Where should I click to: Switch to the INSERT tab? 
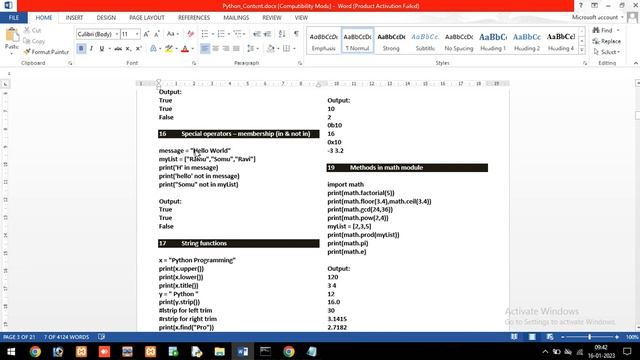click(x=74, y=18)
